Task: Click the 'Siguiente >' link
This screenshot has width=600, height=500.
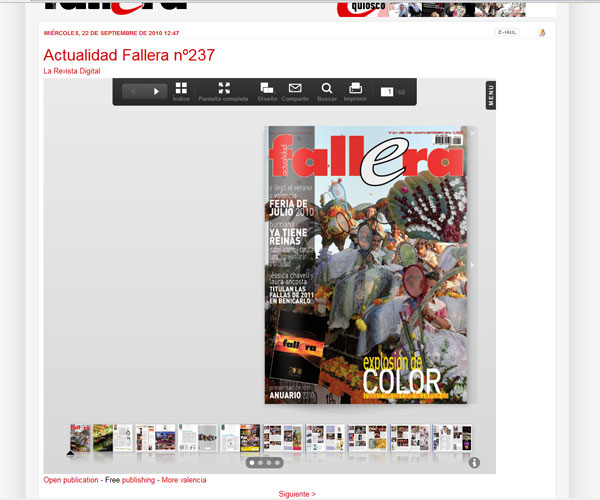Action: click(x=297, y=494)
